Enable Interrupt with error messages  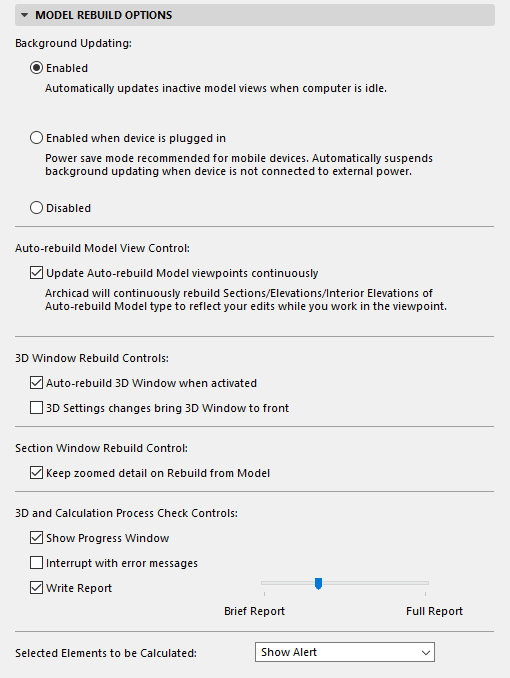[36, 563]
